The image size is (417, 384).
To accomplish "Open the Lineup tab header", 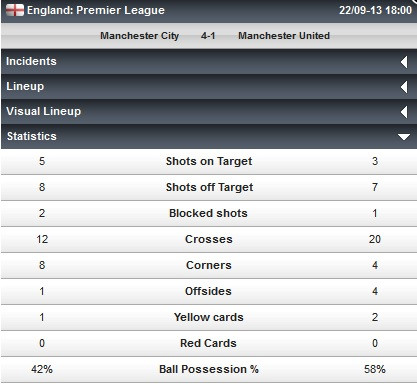I will pos(209,86).
